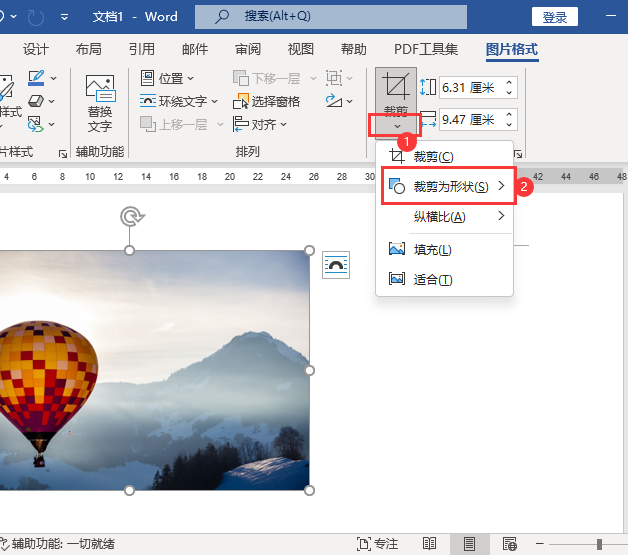This screenshot has width=628, height=555.
Task: Click the crop tool icon on ribbon
Action: click(396, 85)
